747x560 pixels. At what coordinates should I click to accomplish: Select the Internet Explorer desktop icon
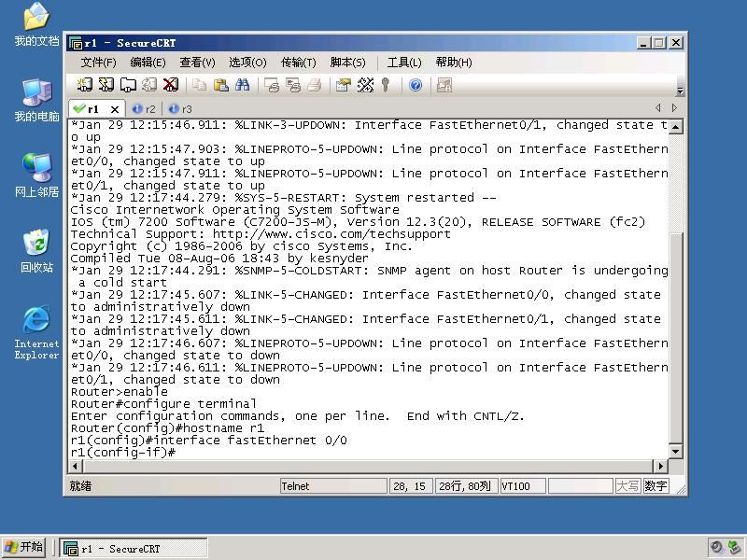tap(36, 332)
